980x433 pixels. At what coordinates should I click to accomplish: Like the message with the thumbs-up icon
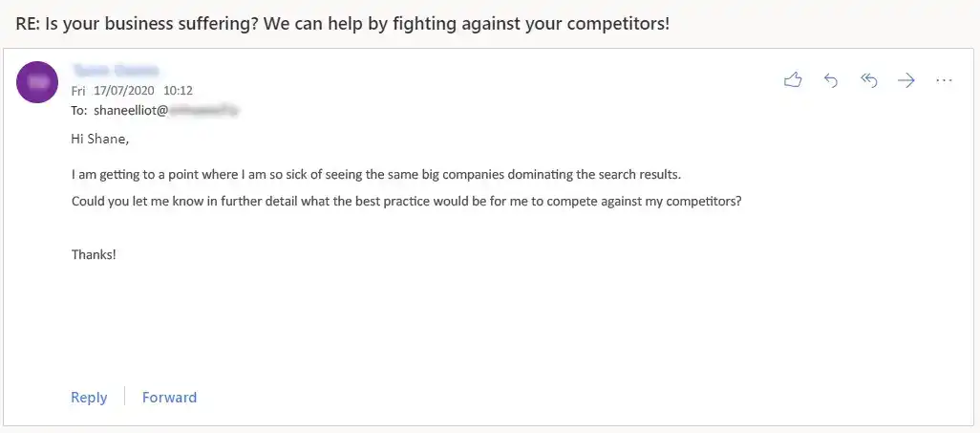pos(793,80)
